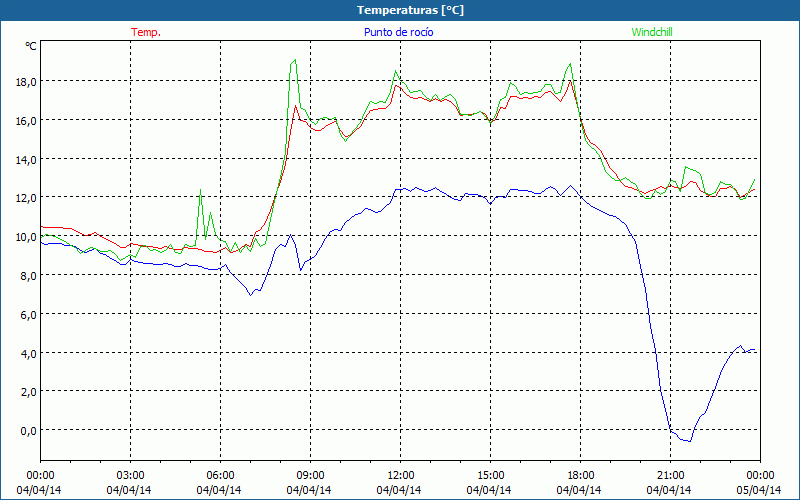
Task: Click the '10,0' y-axis value
Action: [24, 237]
